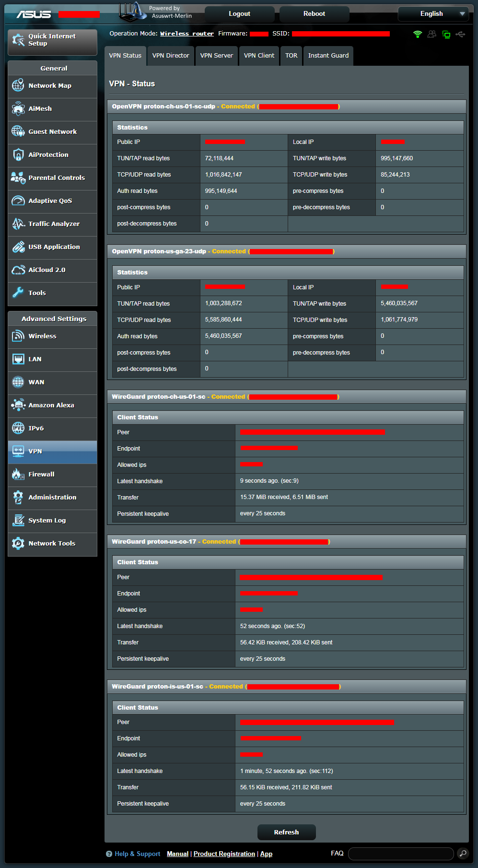Click the FAQ search input field
Screen dimensions: 478x868
coord(401,854)
